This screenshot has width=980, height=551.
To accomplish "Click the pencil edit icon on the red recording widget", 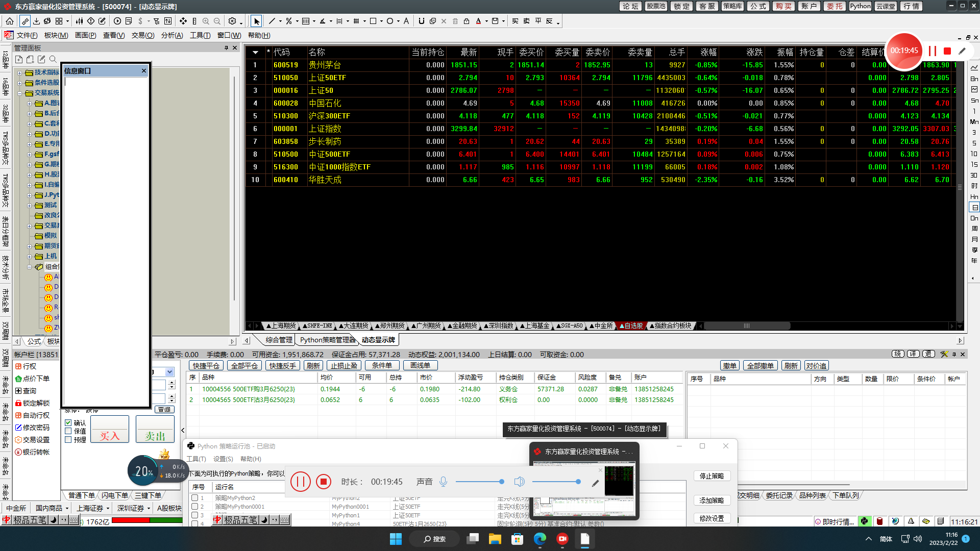I will 962,51.
